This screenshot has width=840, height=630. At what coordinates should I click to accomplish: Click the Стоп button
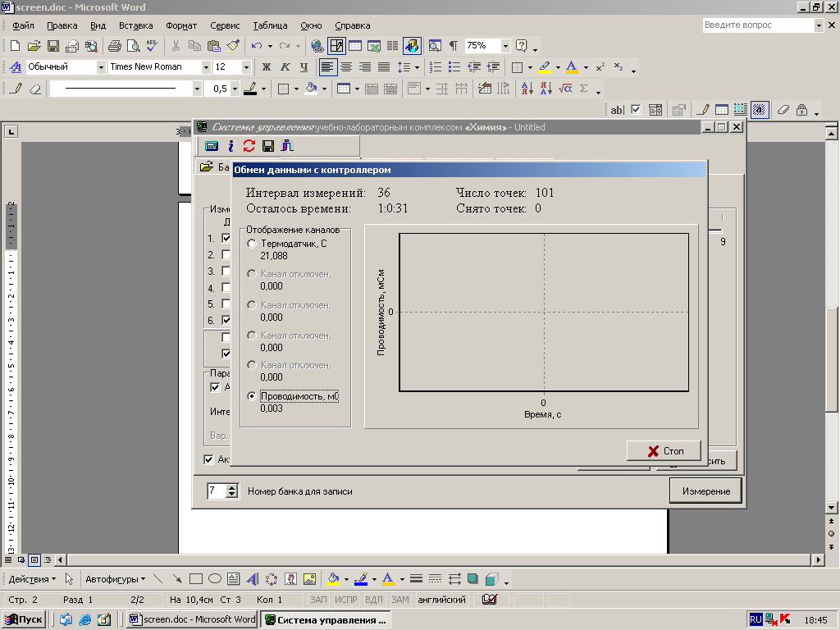[x=664, y=451]
